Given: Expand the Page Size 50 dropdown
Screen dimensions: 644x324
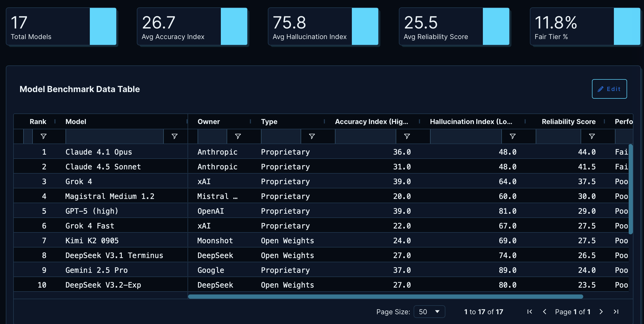Looking at the screenshot, I should point(429,312).
